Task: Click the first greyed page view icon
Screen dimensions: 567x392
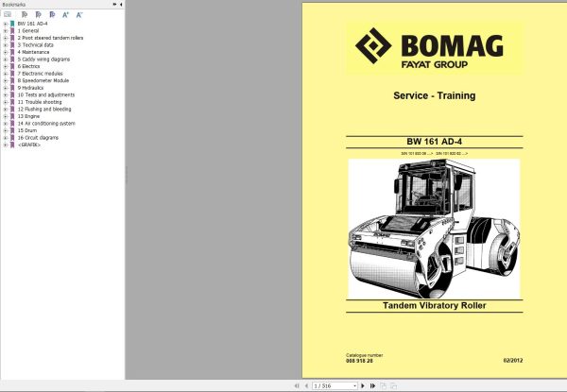Action: coord(384,385)
